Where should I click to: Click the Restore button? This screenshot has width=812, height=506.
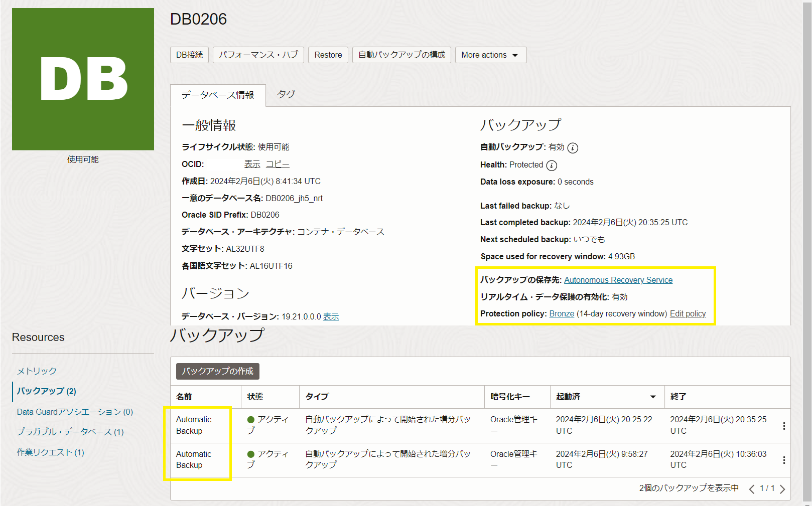pyautogui.click(x=328, y=55)
